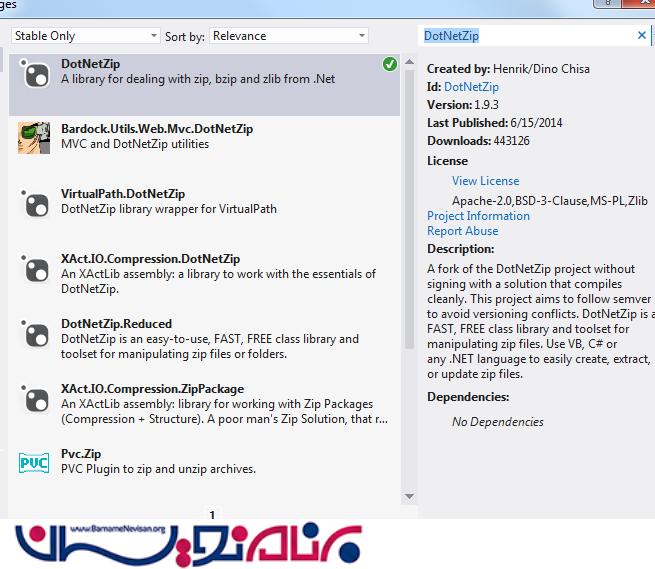This screenshot has width=655, height=569.
Task: Select the DotNetZip.Reduced package title
Action: 116,324
